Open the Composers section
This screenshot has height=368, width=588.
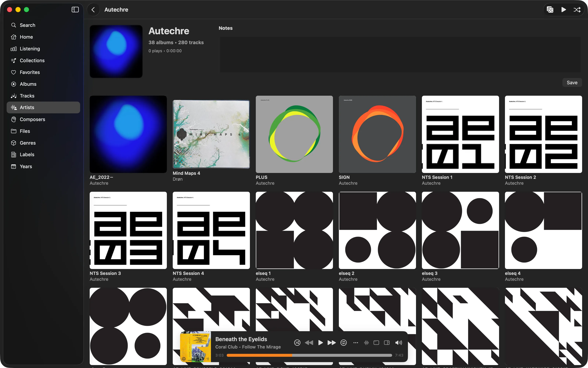pyautogui.click(x=43, y=119)
